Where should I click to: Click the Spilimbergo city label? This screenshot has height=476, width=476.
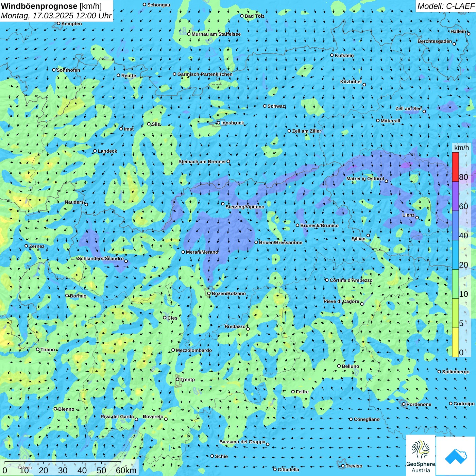(x=456, y=372)
